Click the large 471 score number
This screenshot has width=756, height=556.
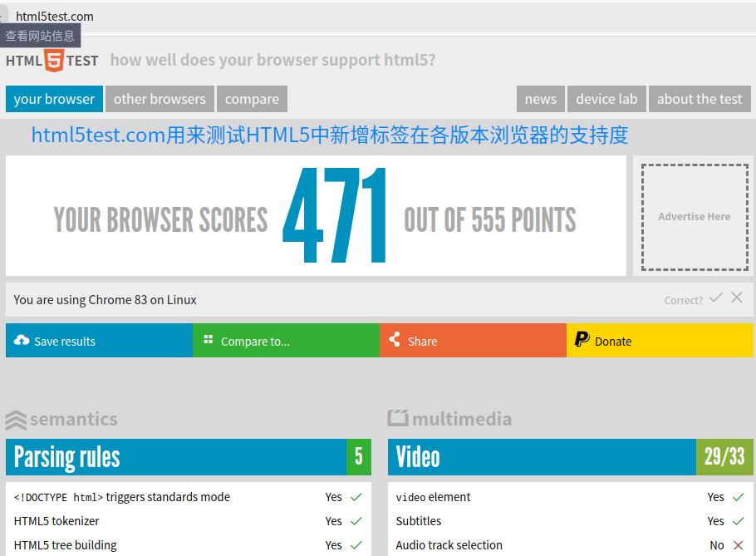[x=334, y=215]
